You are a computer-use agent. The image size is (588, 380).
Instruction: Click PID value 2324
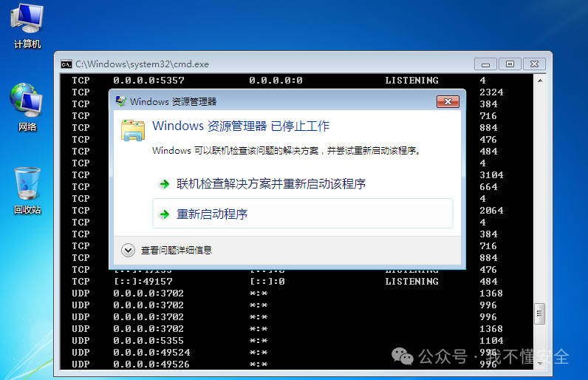pos(491,92)
